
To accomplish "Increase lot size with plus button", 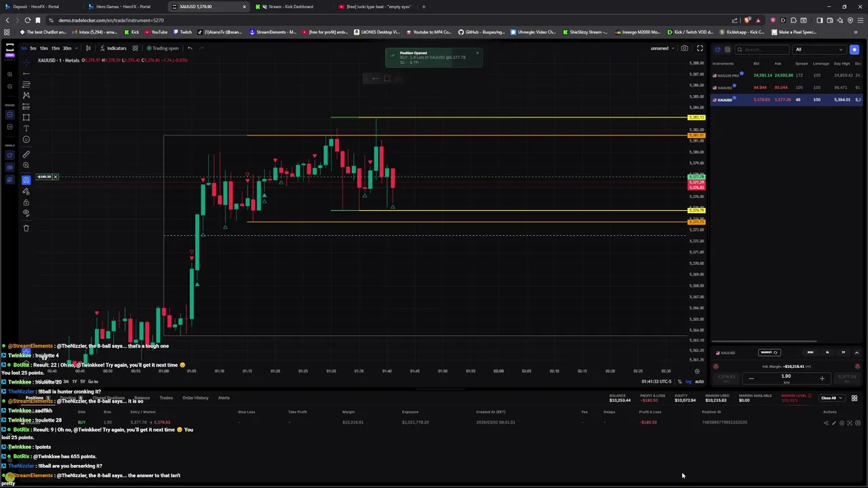I will (x=822, y=379).
